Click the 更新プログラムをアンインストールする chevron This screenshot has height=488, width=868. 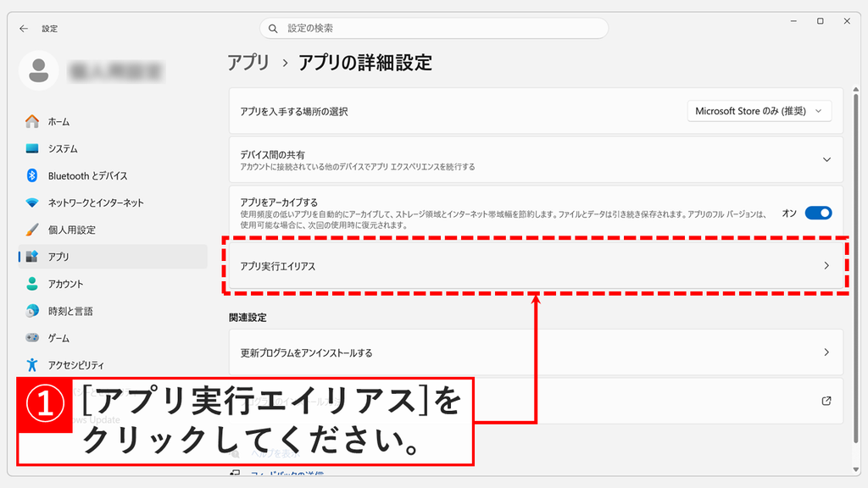pyautogui.click(x=826, y=352)
